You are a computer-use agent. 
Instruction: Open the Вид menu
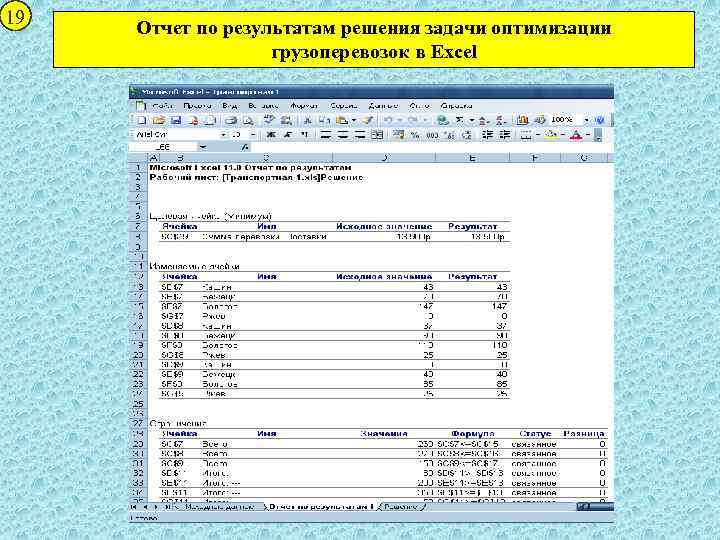click(230, 106)
